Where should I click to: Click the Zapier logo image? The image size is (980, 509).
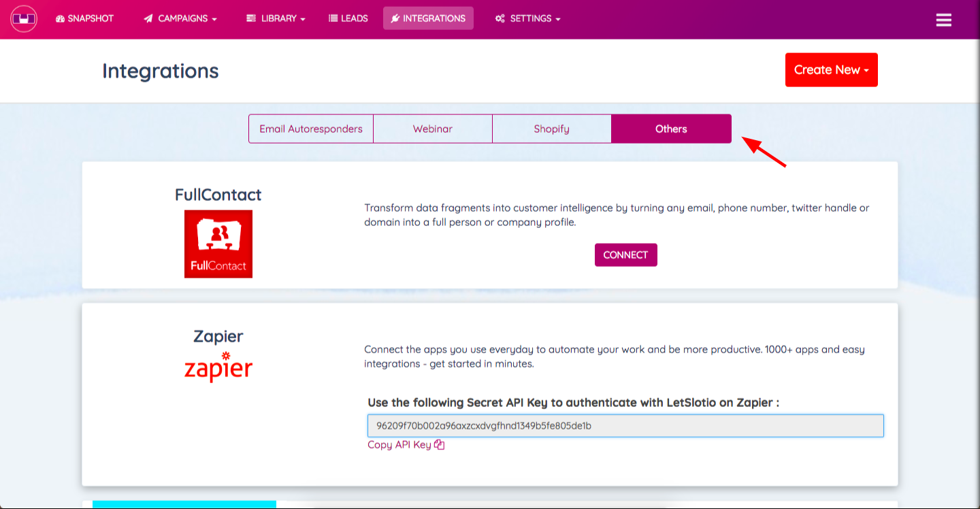pos(218,366)
